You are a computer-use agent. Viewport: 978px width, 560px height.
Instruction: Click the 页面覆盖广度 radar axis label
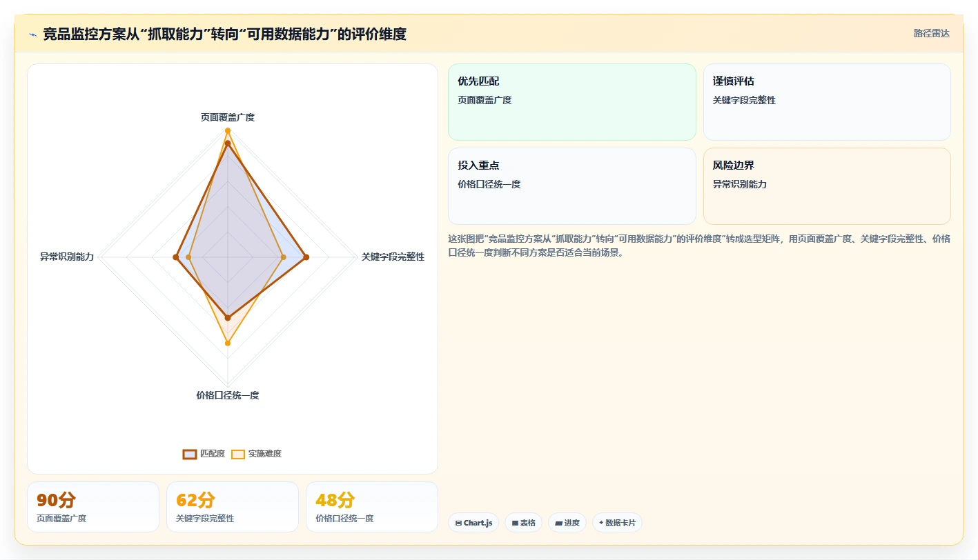tap(228, 117)
